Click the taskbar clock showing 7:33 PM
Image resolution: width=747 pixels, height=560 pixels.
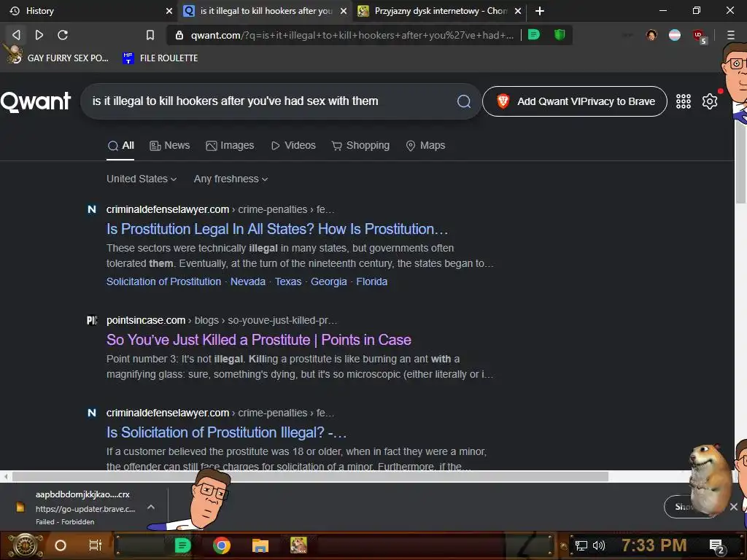click(x=654, y=545)
